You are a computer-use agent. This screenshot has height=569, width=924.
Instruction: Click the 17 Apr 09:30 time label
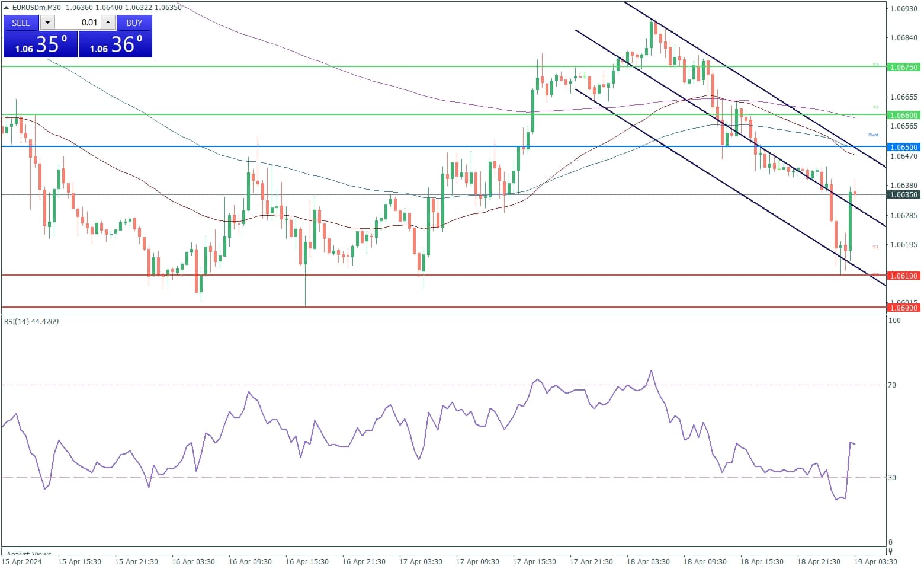point(477,562)
